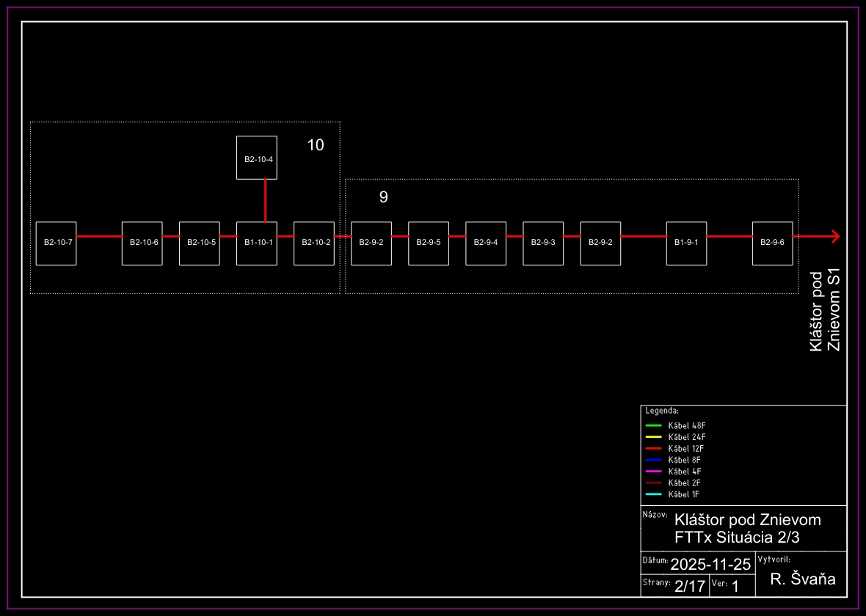Pick the B2-9-4 node box
866x616 pixels.
pyautogui.click(x=486, y=243)
